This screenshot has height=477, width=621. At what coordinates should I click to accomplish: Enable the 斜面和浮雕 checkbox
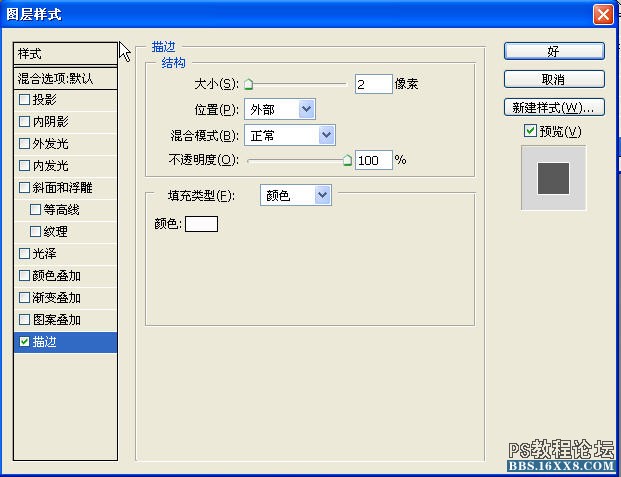click(x=25, y=187)
